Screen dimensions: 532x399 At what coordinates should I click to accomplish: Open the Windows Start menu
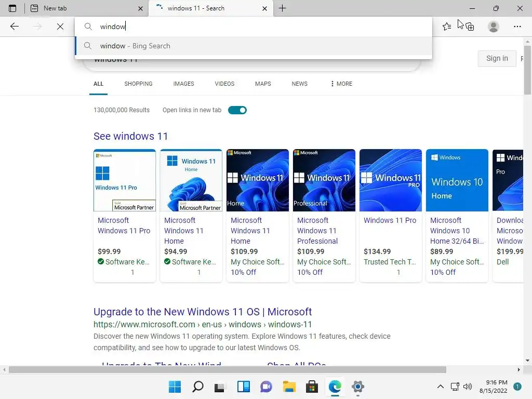175,387
